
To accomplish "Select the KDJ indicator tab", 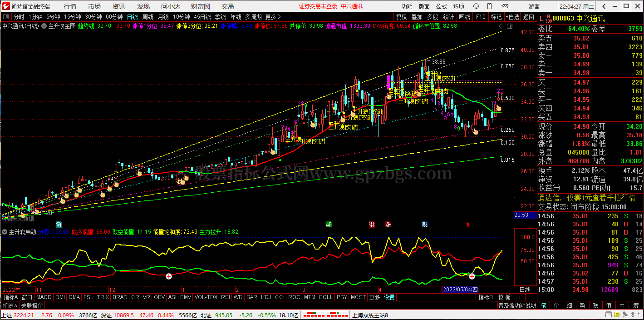I will 266,297.
